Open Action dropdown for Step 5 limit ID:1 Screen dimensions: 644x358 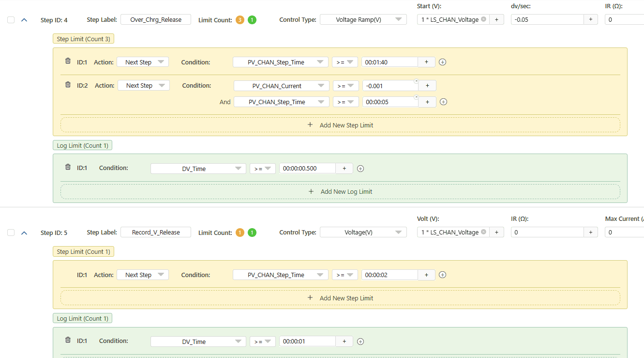[143, 275]
